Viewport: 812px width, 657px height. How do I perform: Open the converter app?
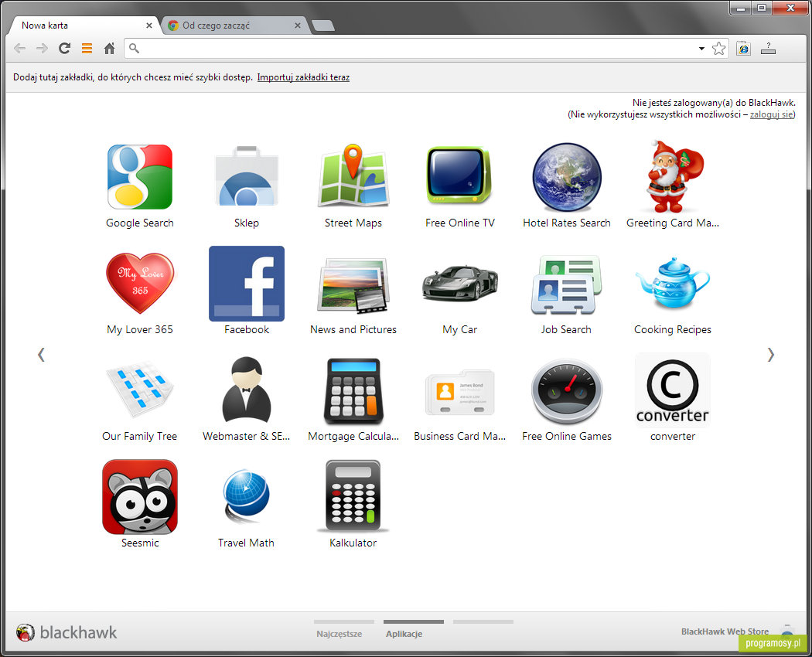[673, 390]
